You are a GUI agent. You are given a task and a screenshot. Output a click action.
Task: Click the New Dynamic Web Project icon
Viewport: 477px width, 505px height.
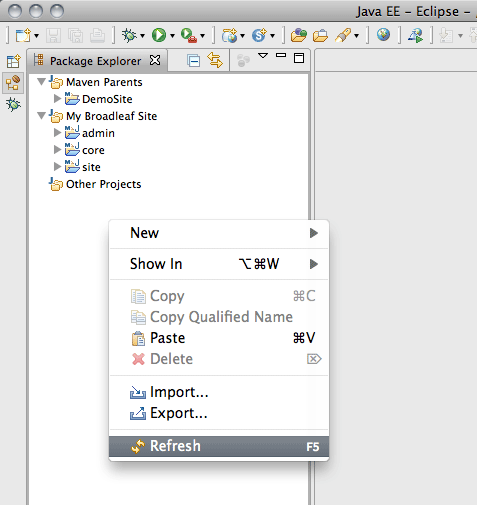click(x=230, y=35)
